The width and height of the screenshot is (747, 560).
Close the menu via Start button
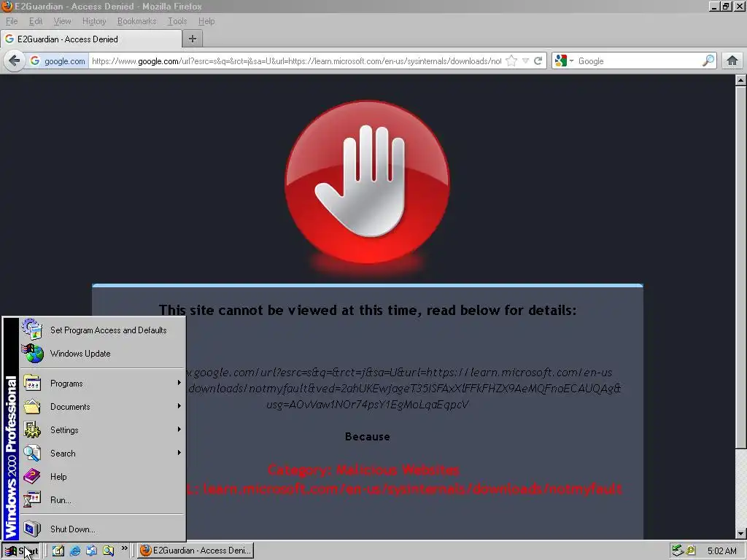click(x=21, y=551)
